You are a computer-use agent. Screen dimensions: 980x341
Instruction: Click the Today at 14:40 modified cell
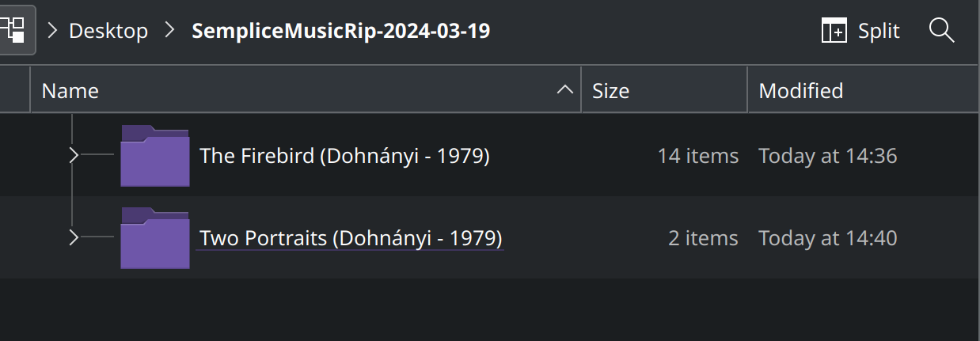pyautogui.click(x=827, y=238)
